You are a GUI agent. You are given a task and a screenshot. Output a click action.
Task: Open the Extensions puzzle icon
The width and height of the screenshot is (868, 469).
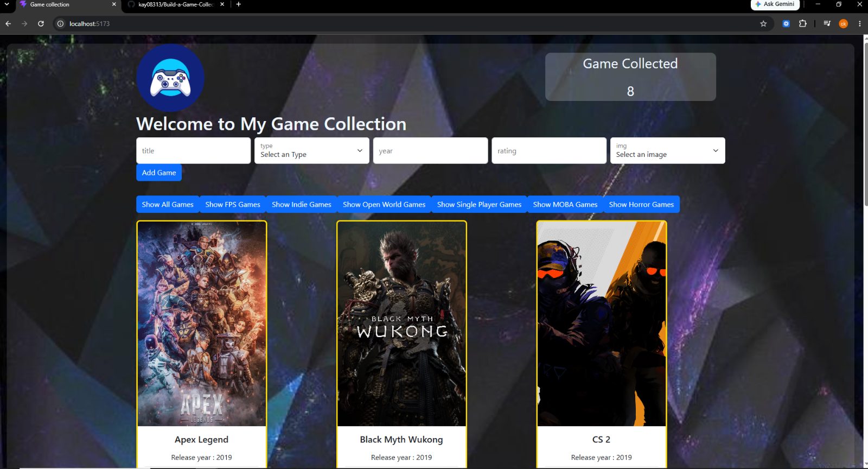click(x=803, y=23)
